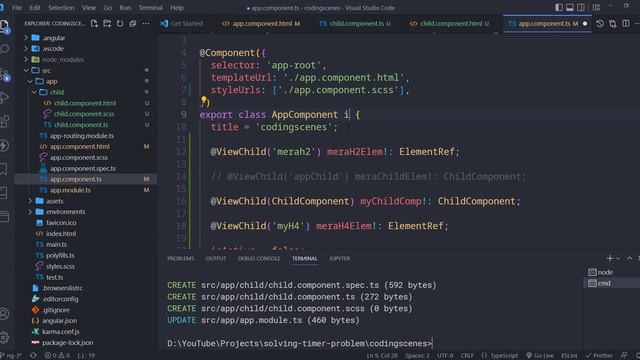Screen dimensions: 640x360
Task: Open the Terminal menu
Action: coord(150,7)
